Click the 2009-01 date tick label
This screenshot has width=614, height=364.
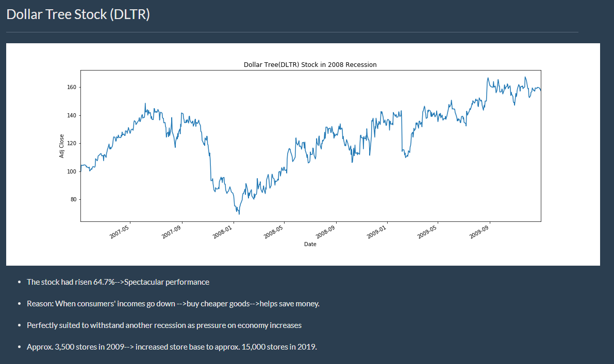click(376, 232)
